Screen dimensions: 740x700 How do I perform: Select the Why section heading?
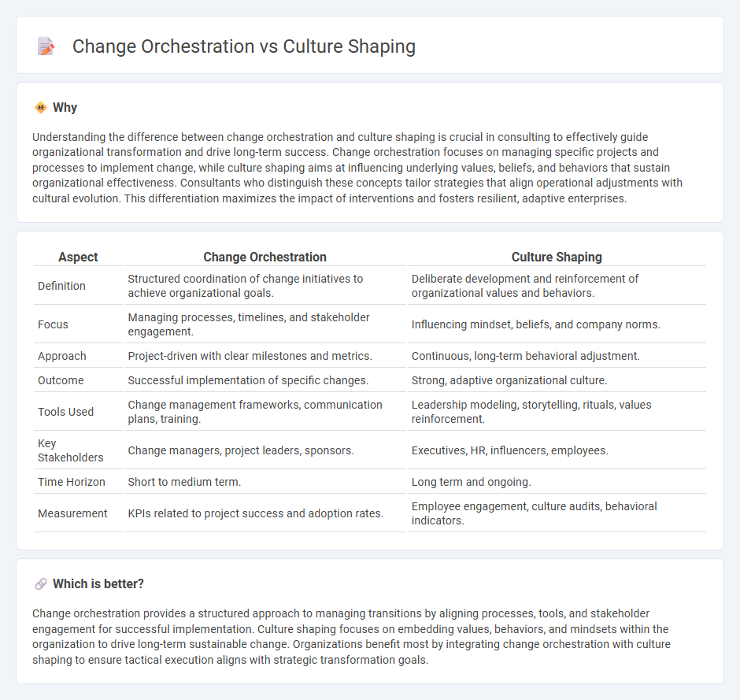pyautogui.click(x=65, y=108)
